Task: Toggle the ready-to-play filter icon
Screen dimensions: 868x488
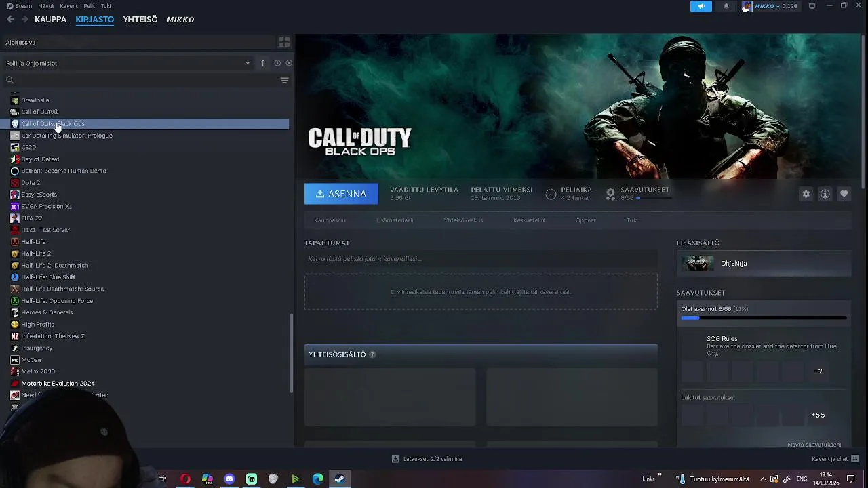Action: pos(289,63)
